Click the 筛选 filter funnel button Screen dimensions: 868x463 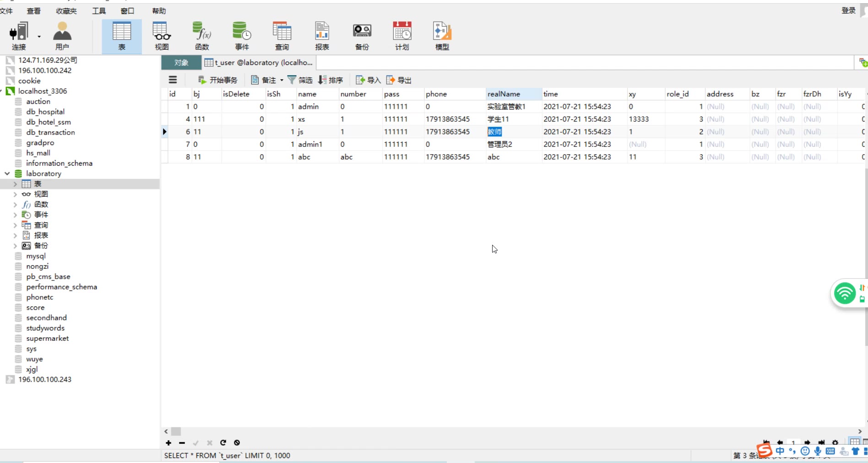pos(299,80)
